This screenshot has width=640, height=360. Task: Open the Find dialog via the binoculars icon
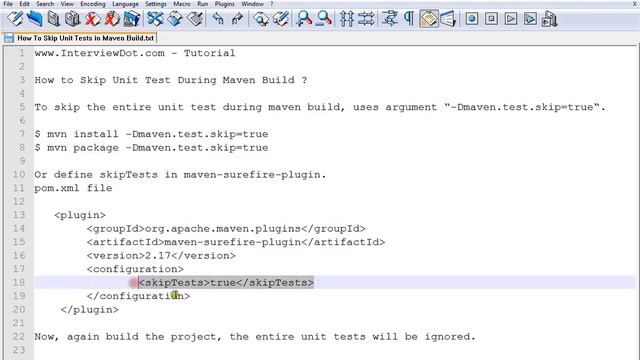pos(261,19)
